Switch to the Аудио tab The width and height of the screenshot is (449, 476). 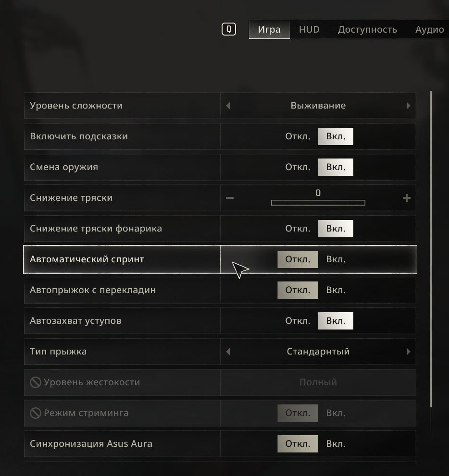(430, 29)
